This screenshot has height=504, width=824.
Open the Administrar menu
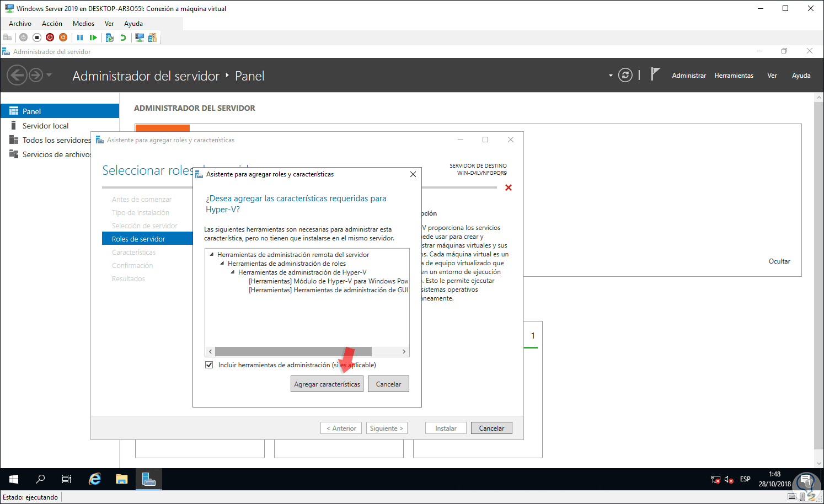click(x=689, y=76)
